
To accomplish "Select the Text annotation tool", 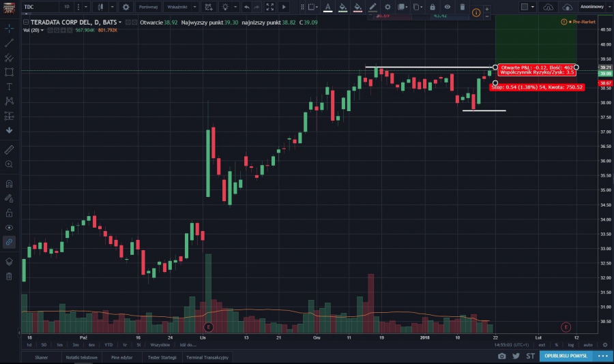I will click(x=9, y=87).
